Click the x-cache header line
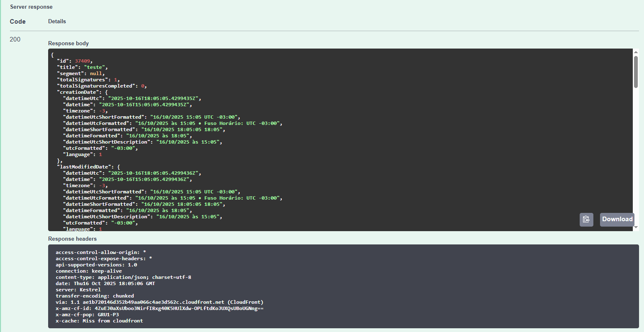Viewport: 644px width, 332px height. coord(99,321)
